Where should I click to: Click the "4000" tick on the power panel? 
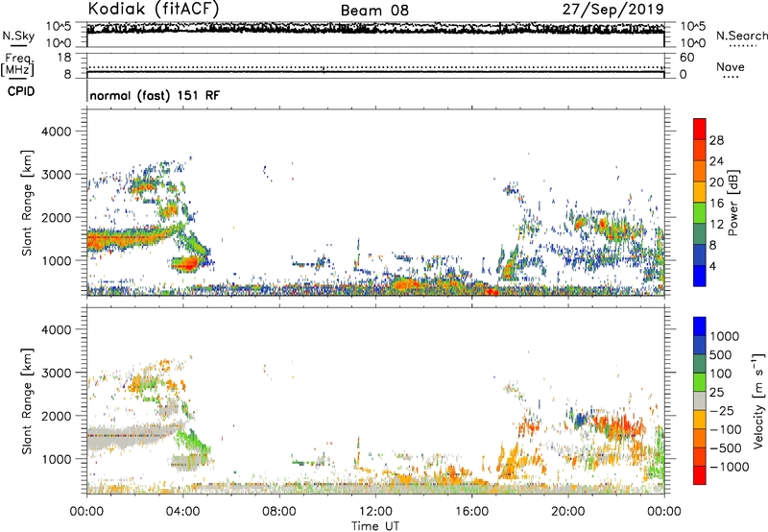[56, 132]
